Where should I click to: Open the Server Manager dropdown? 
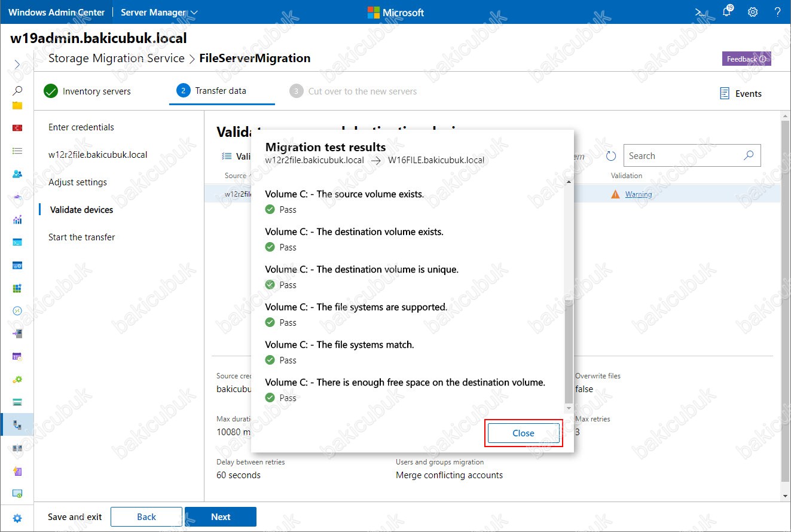159,12
